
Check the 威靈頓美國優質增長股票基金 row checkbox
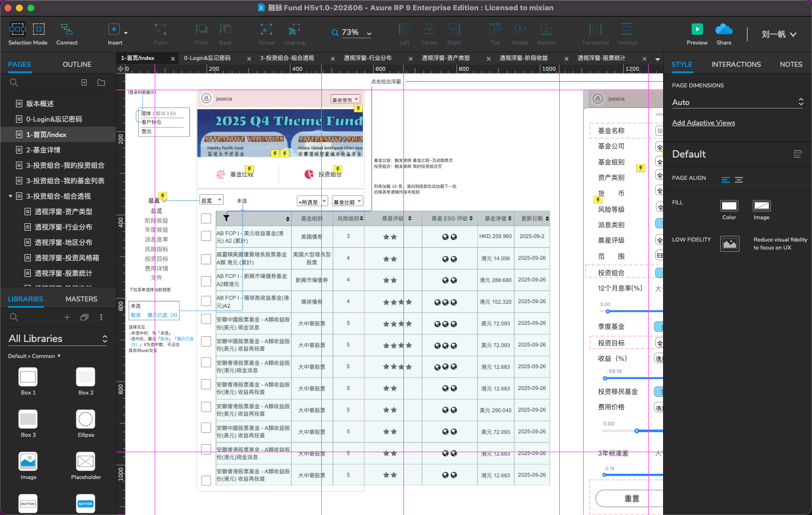[206, 259]
